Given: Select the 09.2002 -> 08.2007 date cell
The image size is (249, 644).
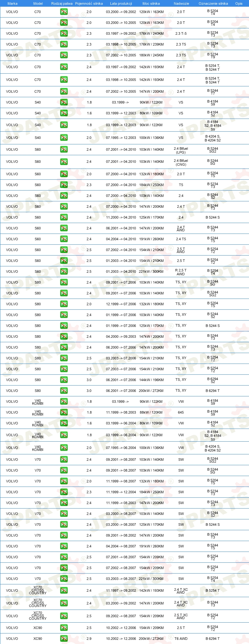Looking at the screenshot, I should tap(121, 616).
